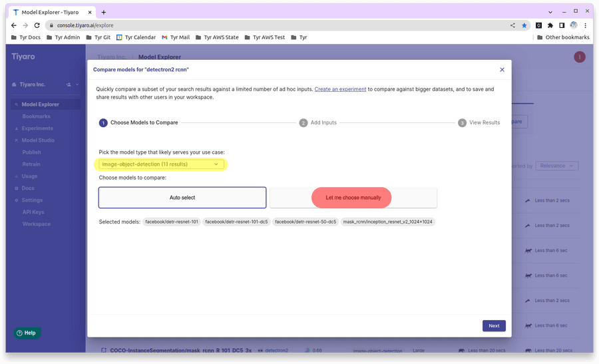Expand the Tiyaro Inc. workspace switcher

coord(77,85)
